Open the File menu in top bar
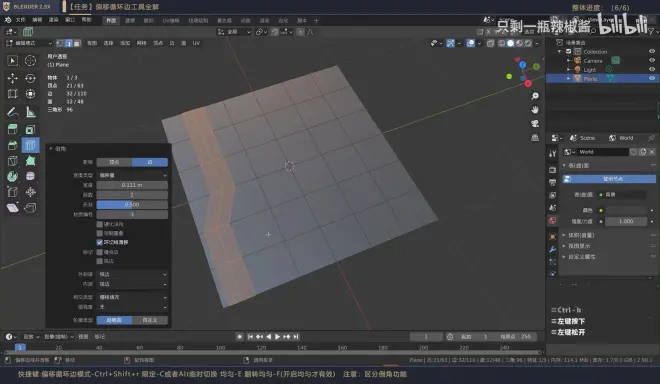Image resolution: width=660 pixels, height=384 pixels. pyautogui.click(x=21, y=20)
